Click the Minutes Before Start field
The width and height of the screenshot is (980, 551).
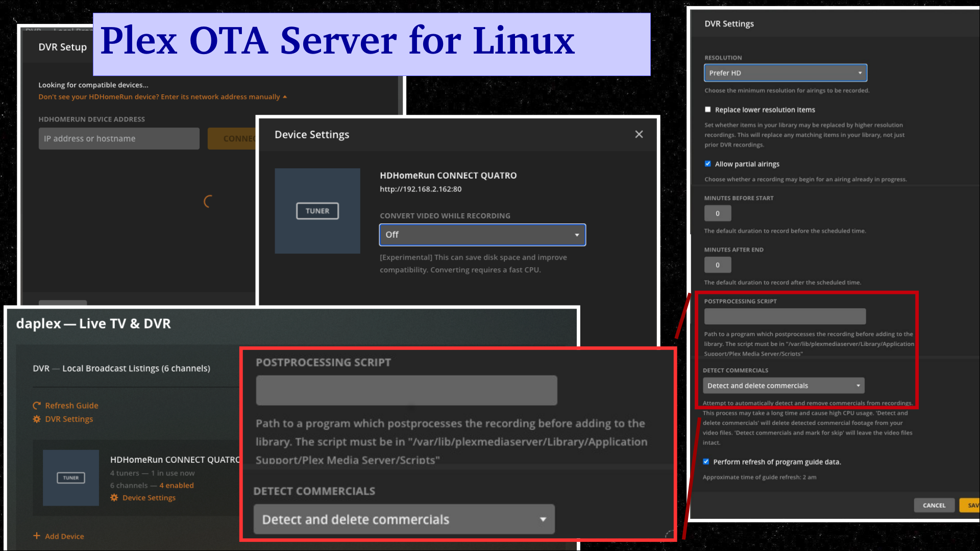click(717, 213)
